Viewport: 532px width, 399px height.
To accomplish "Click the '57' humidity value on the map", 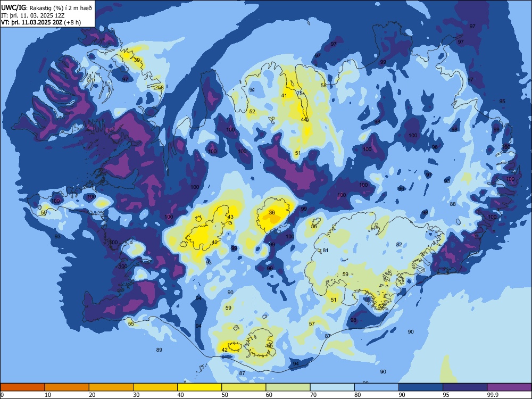I will click(x=312, y=323).
